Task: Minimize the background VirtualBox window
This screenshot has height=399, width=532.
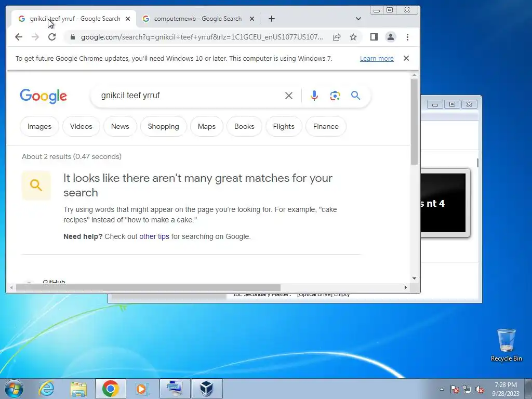Action: pos(435,104)
